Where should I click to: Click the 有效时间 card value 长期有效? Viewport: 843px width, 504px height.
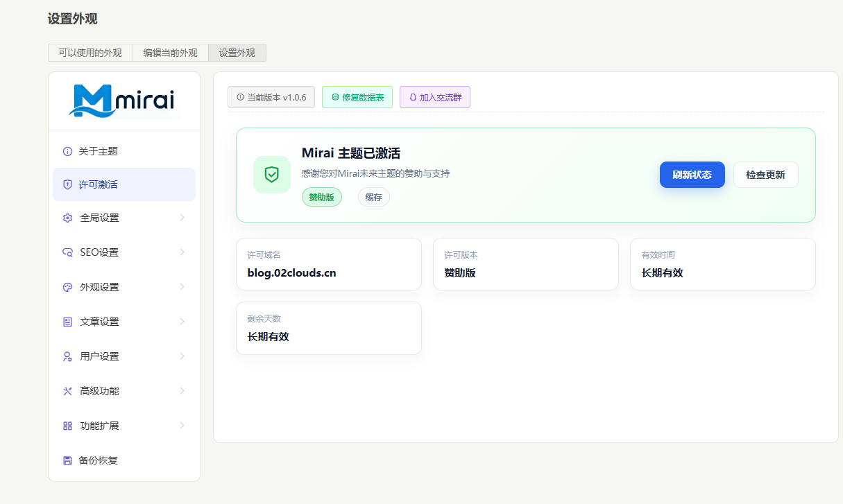663,272
